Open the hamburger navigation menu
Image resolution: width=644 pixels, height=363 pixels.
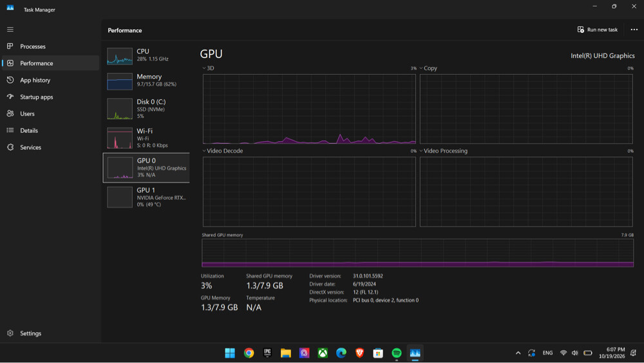(x=10, y=30)
